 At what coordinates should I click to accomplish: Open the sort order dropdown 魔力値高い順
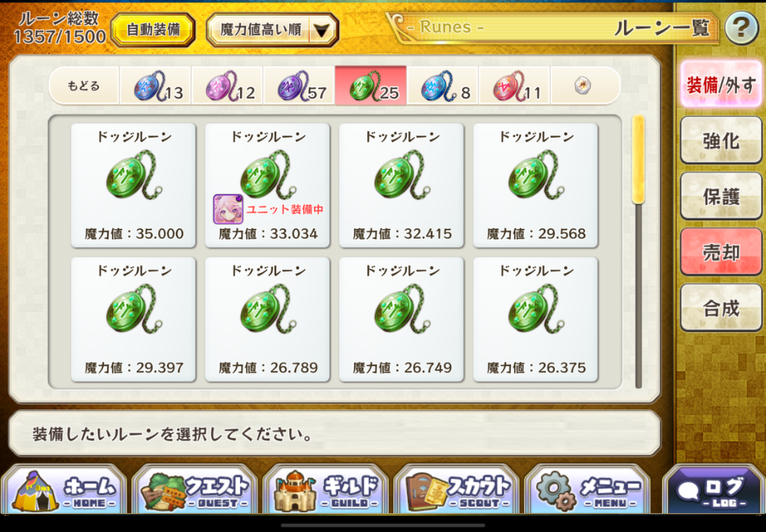click(272, 30)
